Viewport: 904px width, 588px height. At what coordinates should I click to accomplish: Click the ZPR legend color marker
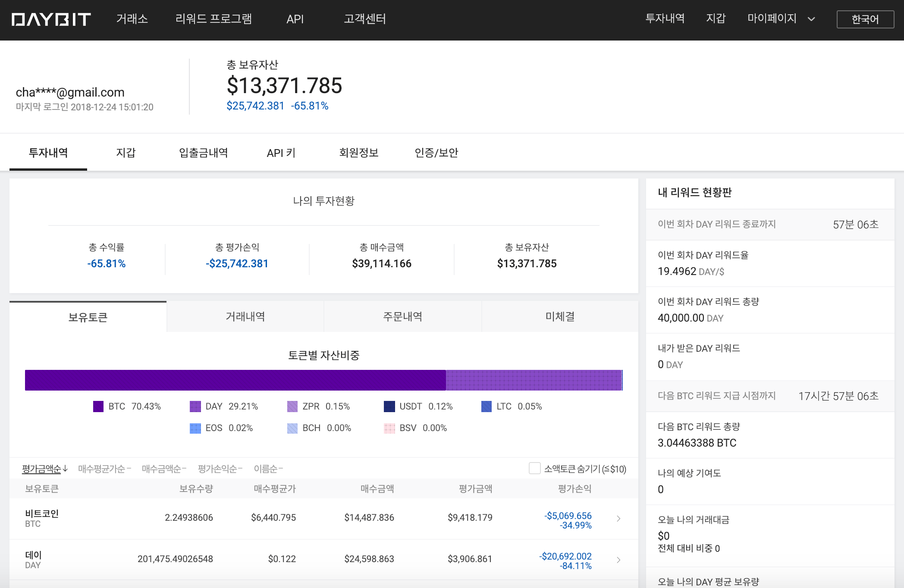[293, 406]
